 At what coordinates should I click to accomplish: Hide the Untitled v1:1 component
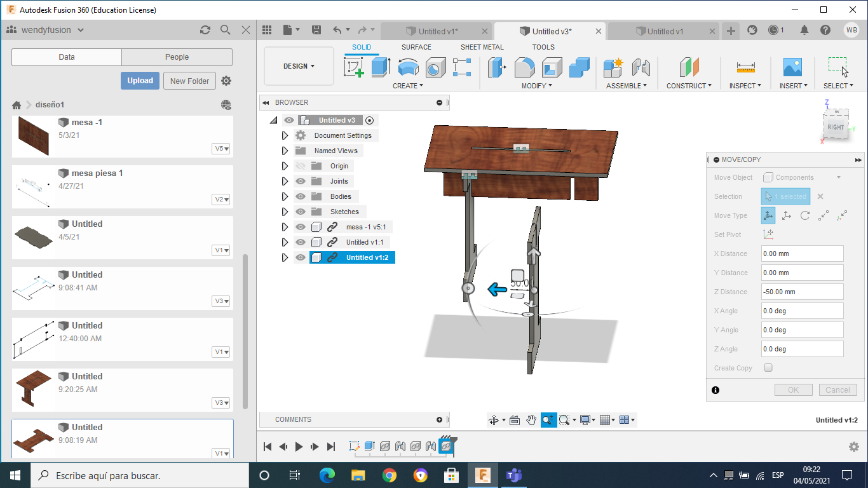point(301,242)
